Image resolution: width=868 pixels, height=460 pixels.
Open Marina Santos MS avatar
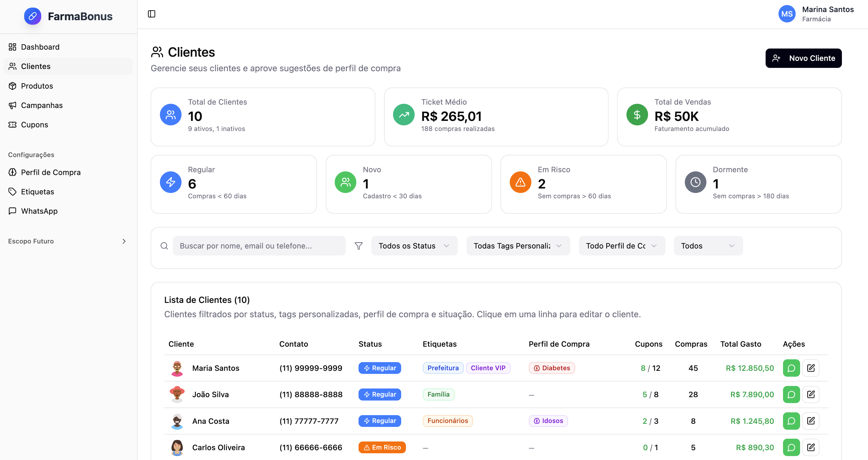pos(787,14)
